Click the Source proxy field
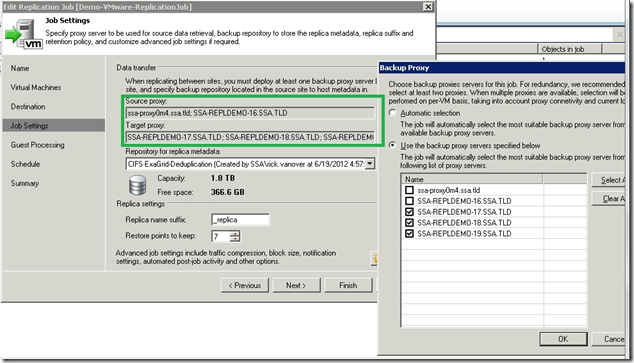 pyautogui.click(x=250, y=113)
